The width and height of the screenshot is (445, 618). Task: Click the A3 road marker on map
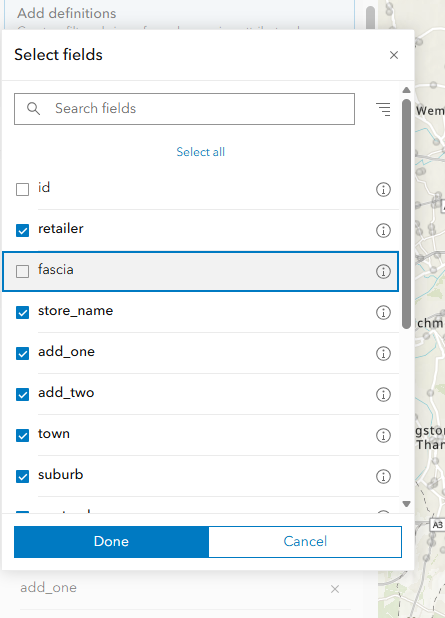pos(437,525)
